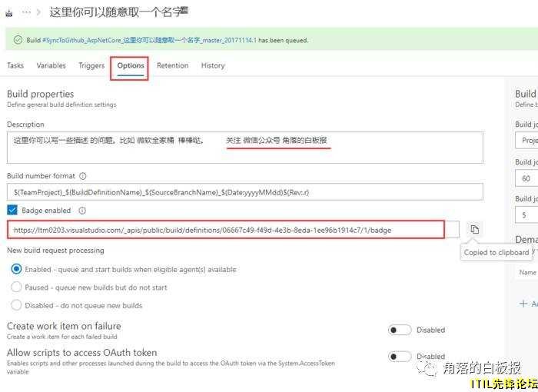Switch to the Triggers tab
Viewport: 538px width, 392px height.
coord(91,65)
